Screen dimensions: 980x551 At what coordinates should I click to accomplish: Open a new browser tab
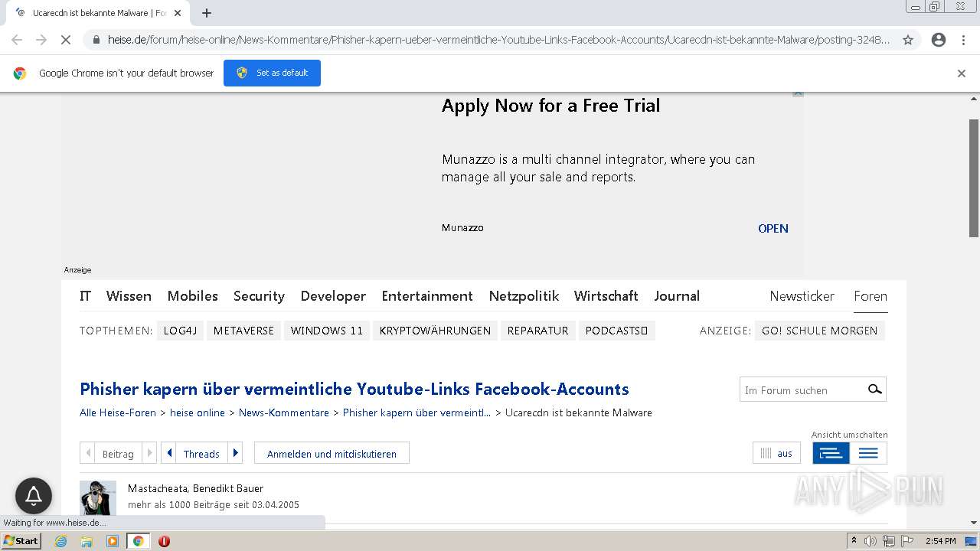207,13
